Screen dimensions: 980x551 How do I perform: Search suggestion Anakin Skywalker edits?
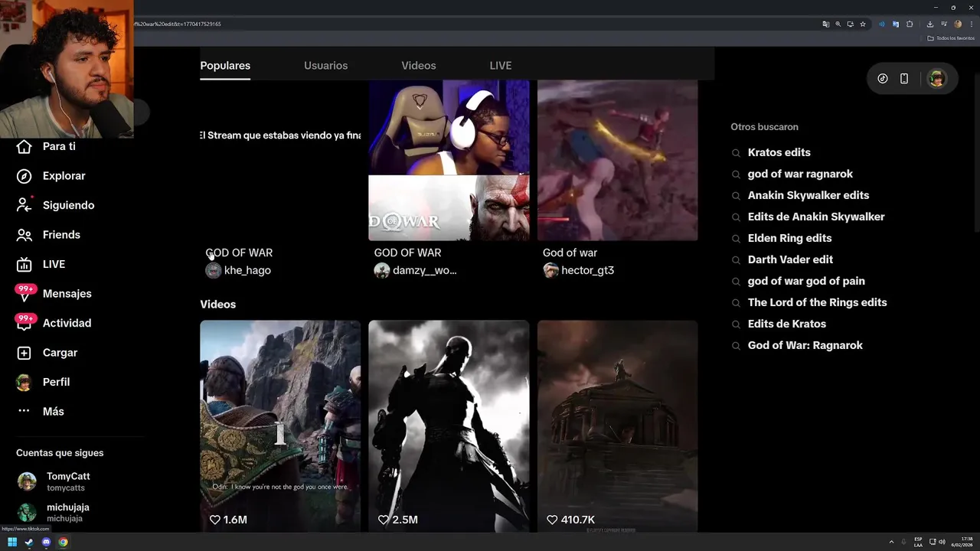808,195
